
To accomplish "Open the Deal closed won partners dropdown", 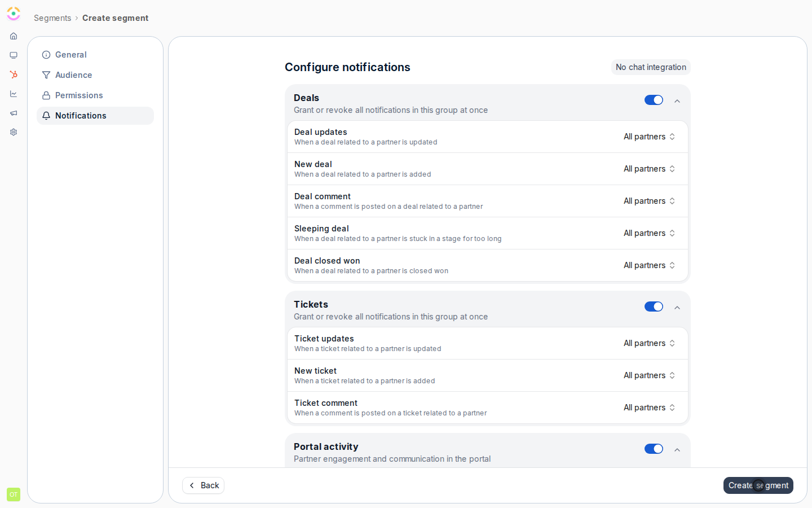I will tap(650, 265).
